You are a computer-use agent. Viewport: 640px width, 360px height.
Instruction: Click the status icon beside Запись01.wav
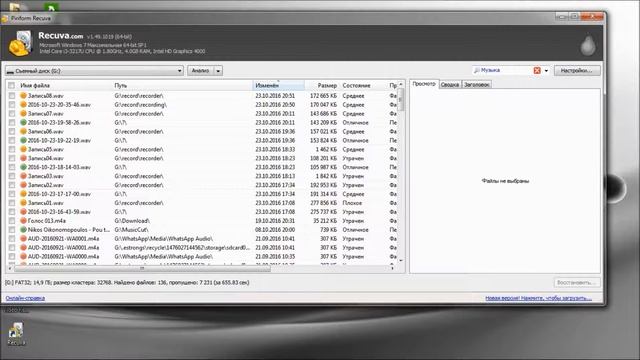23,203
